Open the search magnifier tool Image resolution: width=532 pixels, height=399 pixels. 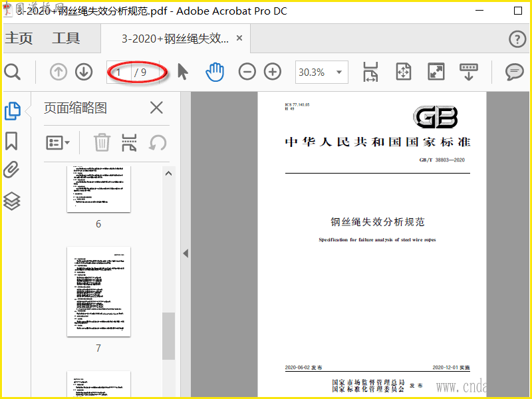[13, 72]
